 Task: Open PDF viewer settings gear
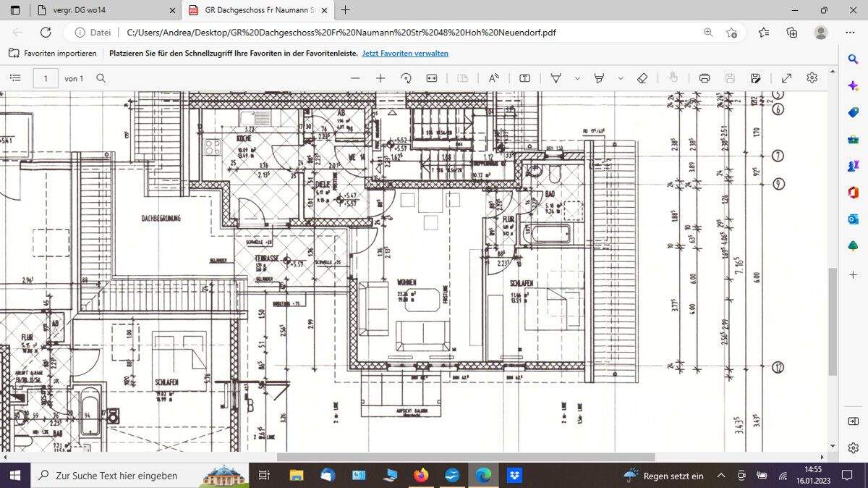click(x=812, y=78)
